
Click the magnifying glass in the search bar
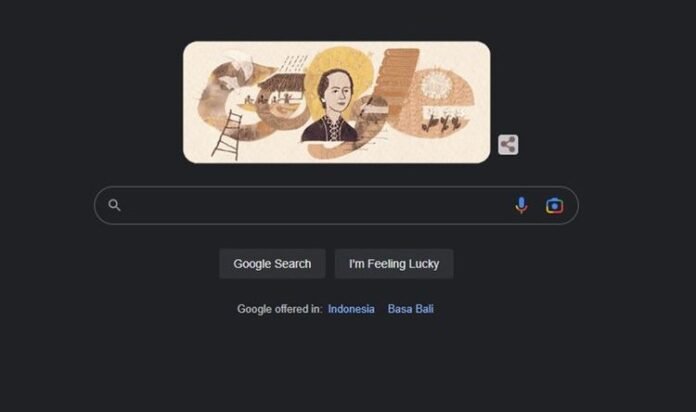click(114, 205)
